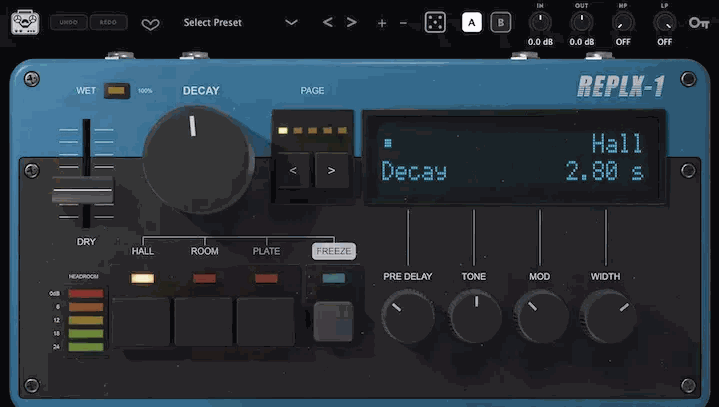The image size is (719, 407).
Task: Click the TONE knob
Action: pyautogui.click(x=475, y=316)
